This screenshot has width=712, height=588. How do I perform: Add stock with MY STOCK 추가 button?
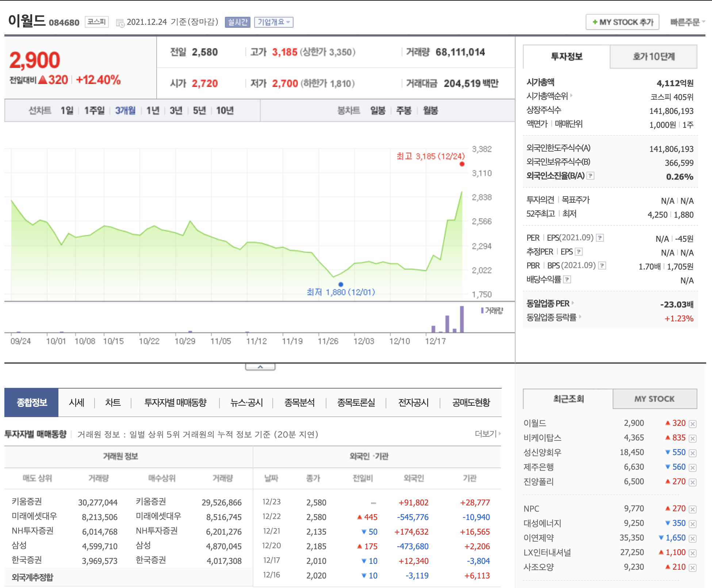(x=622, y=22)
